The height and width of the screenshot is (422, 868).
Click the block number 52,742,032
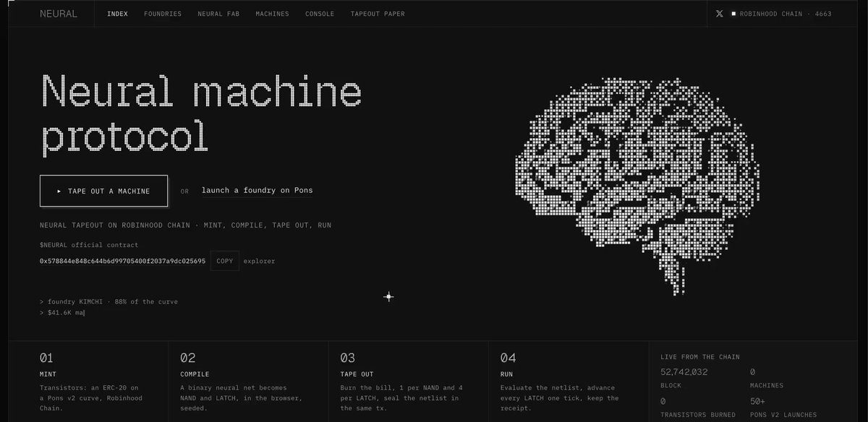[x=684, y=372]
